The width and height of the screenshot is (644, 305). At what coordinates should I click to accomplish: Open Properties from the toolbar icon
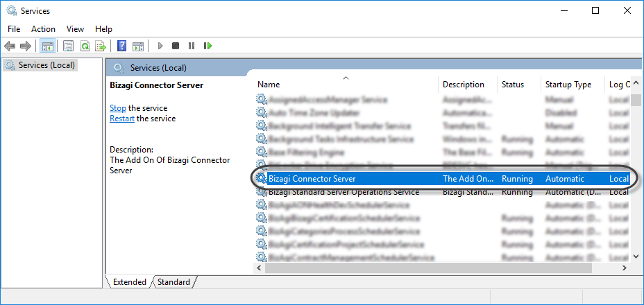68,46
